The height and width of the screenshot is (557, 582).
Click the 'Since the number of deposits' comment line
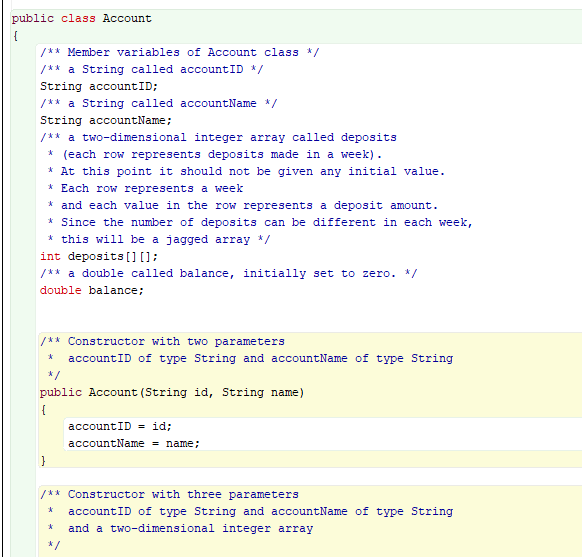coord(260,223)
